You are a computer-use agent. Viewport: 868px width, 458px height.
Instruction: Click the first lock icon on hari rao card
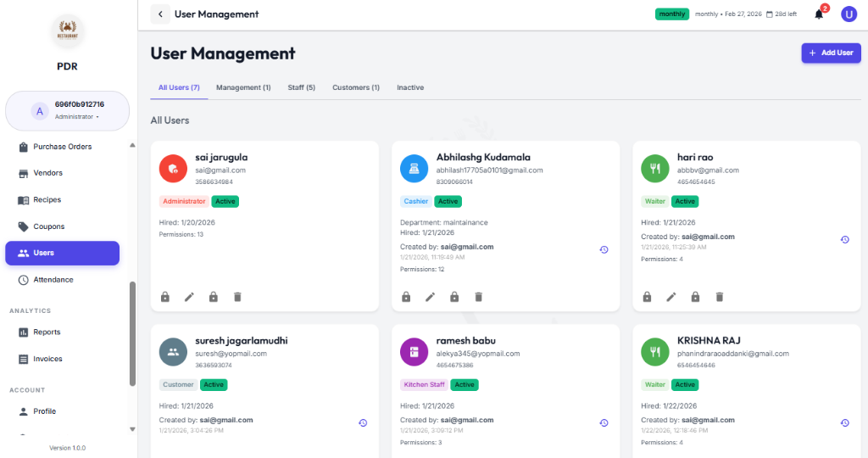(x=647, y=297)
